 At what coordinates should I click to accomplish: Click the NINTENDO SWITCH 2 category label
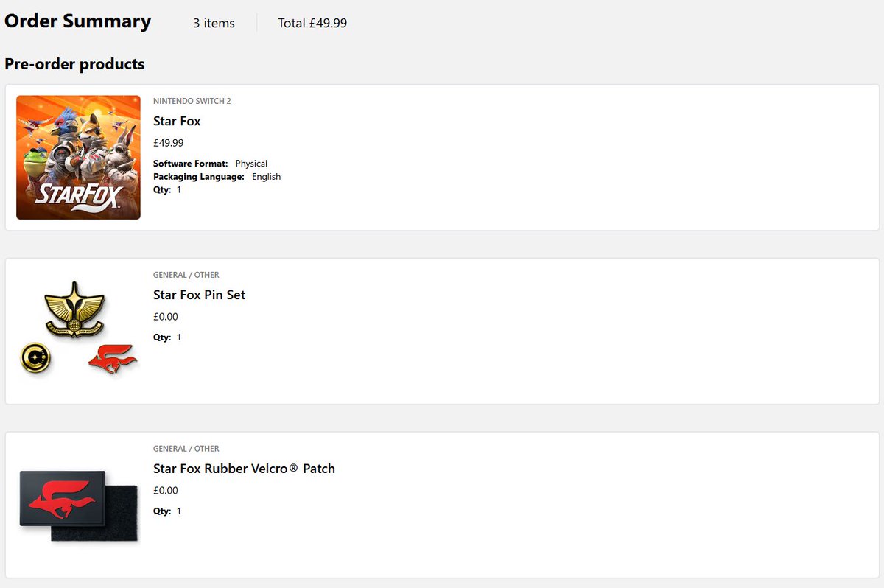tap(192, 101)
